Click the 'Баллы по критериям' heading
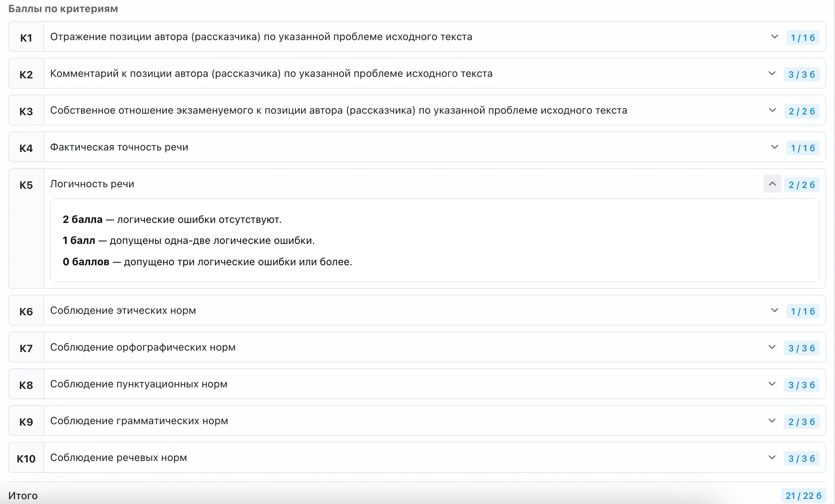The image size is (835, 504). 63,9
